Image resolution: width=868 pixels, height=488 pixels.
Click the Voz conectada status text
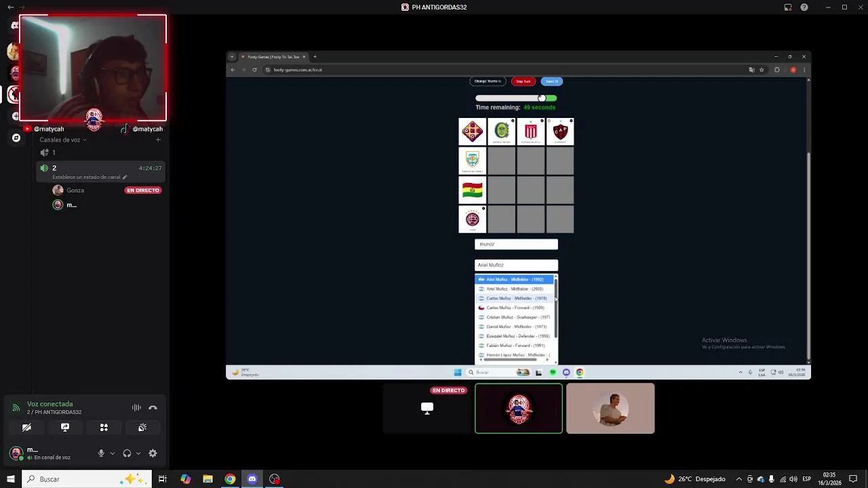pos(50,404)
